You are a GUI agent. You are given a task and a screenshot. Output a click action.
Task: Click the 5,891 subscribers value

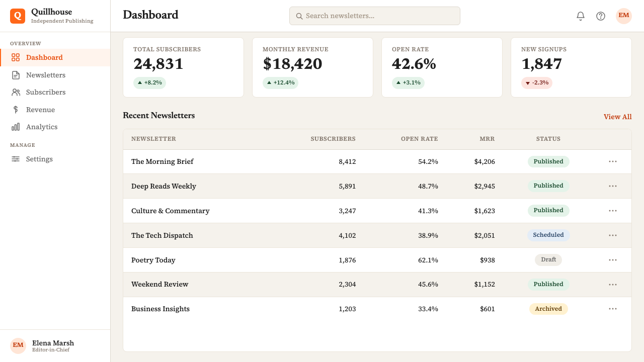click(347, 186)
